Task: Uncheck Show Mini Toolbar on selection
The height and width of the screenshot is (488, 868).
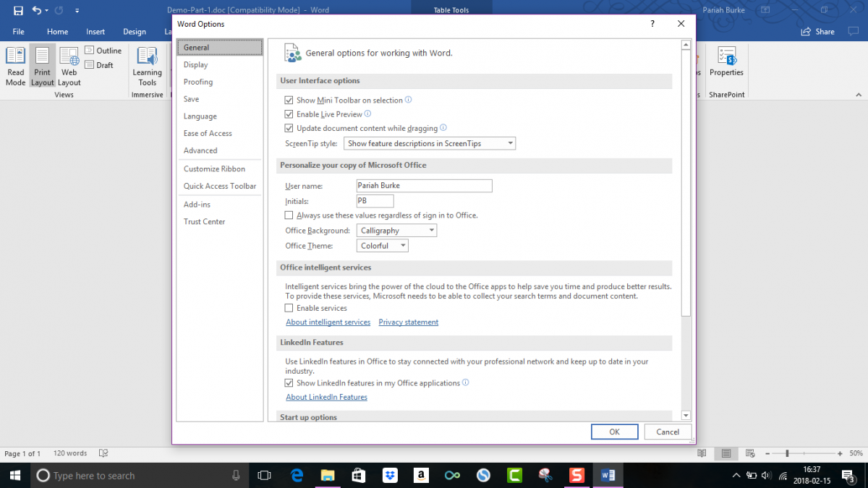Action: point(289,100)
